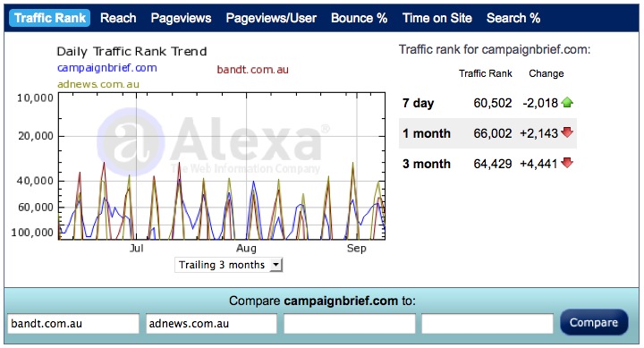This screenshot has width=644, height=348.
Task: Select the Bounce % tab
Action: tap(360, 18)
